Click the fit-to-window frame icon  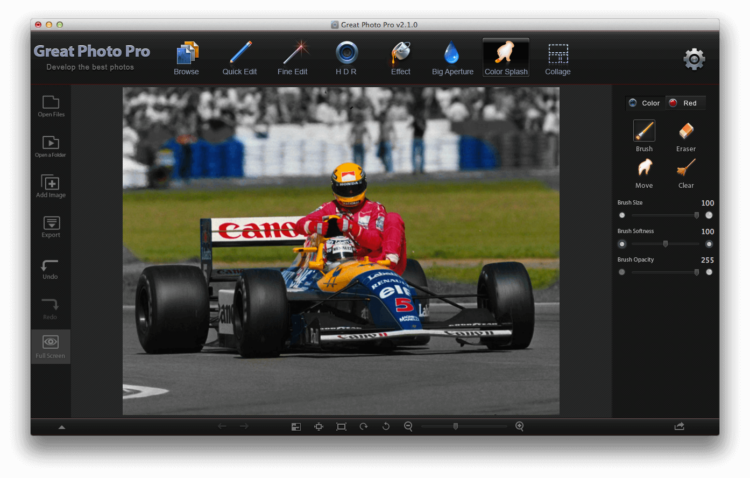(341, 427)
